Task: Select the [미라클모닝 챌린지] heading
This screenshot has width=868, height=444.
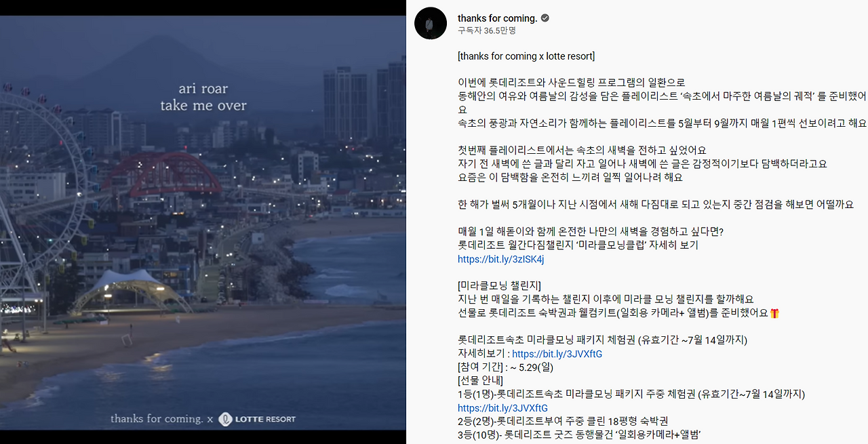Action: [x=499, y=286]
